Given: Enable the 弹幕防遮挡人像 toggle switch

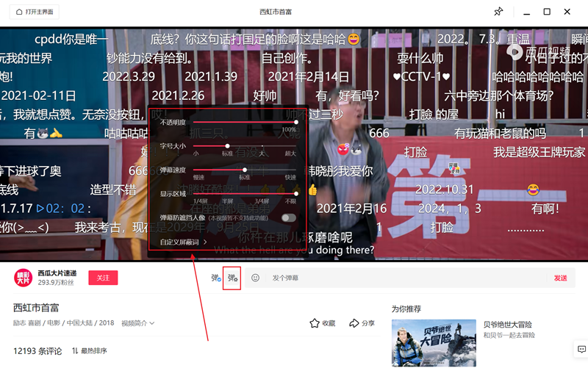Looking at the screenshot, I should [289, 217].
